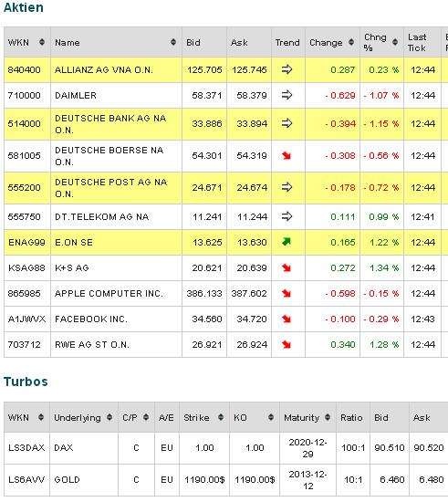Click red down arrow for K+S AG
This screenshot has width=448, height=502.
pos(287,267)
